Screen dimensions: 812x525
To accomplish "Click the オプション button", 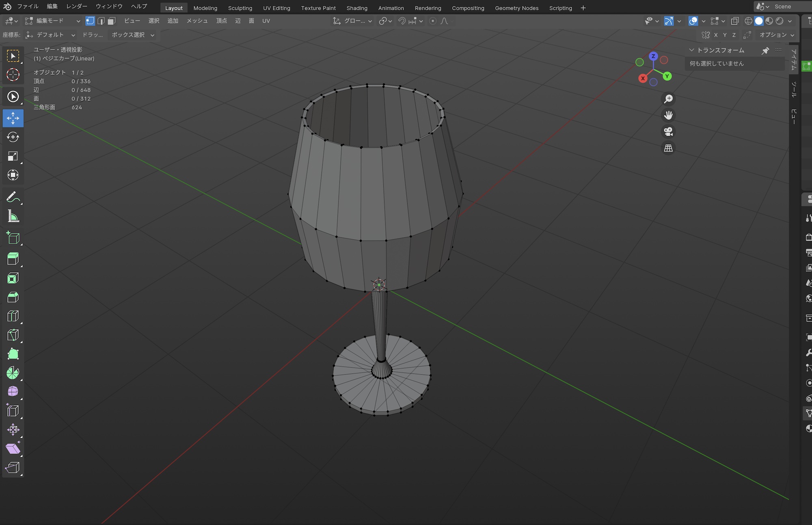I will click(776, 35).
